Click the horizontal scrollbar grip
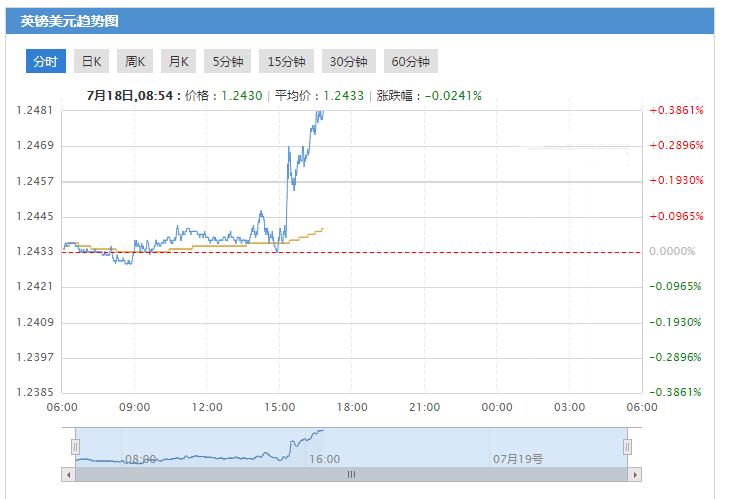This screenshot has height=499, width=744. pos(351,475)
